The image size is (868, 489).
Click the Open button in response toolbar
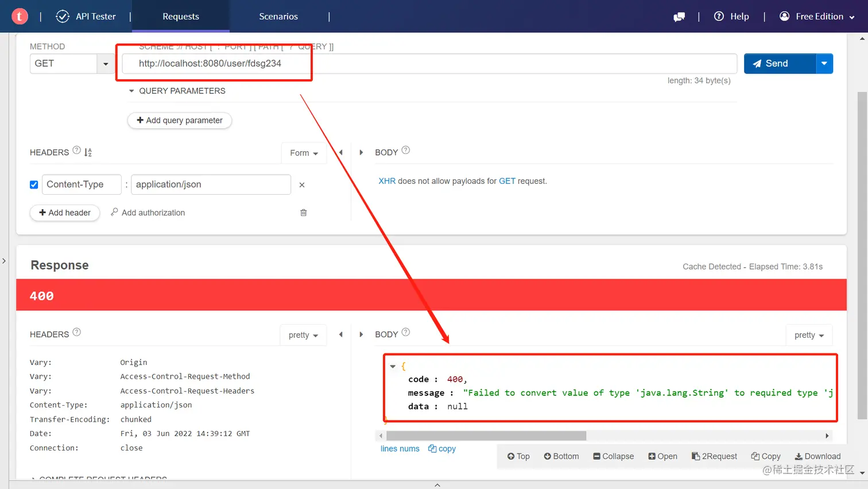pos(663,456)
